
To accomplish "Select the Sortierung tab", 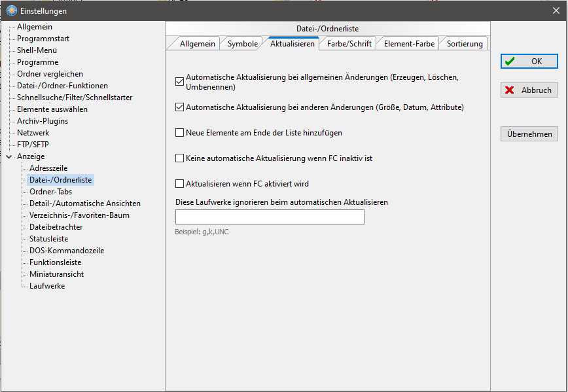I will coord(464,44).
